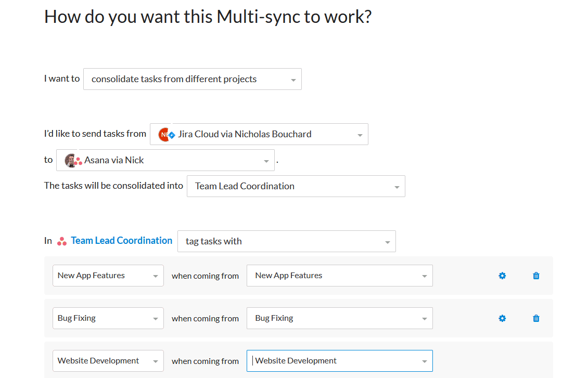
Task: Open the New App Features source project dropdown
Action: (340, 276)
